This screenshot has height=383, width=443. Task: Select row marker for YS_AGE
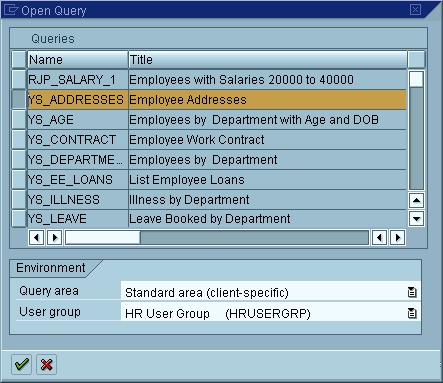click(x=19, y=119)
